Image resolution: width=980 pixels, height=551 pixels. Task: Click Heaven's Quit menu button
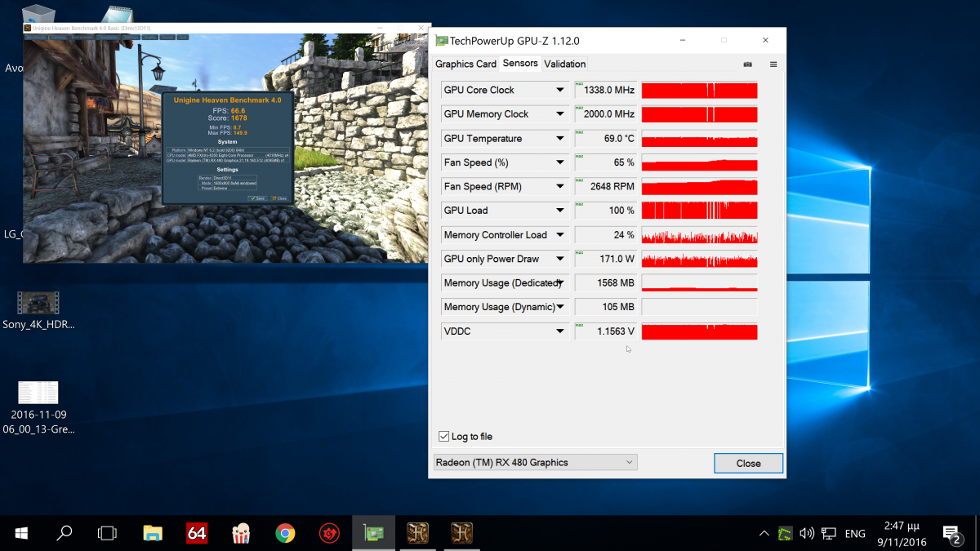(x=182, y=37)
